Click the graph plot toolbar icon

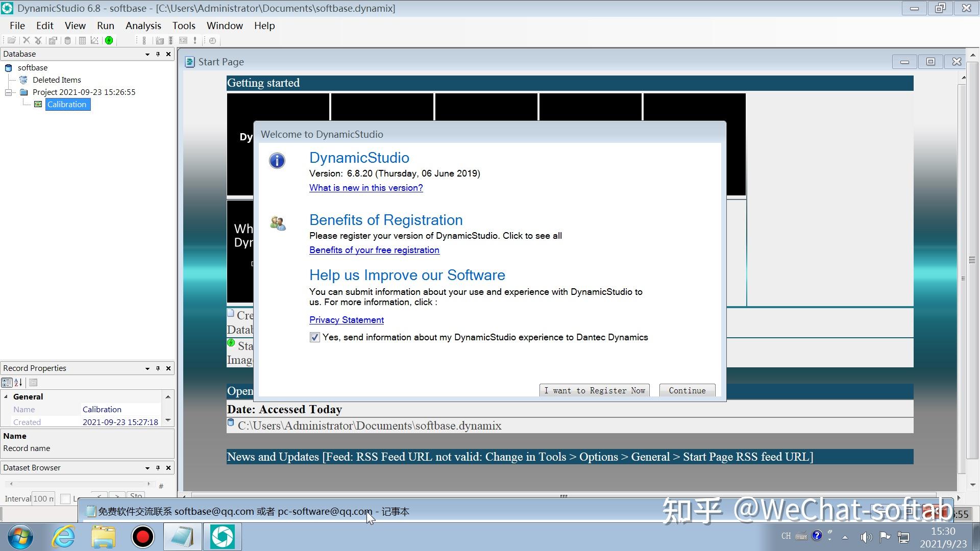pos(94,40)
